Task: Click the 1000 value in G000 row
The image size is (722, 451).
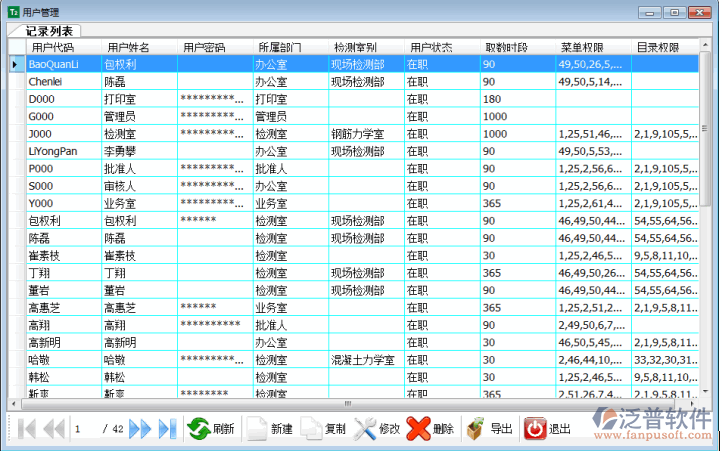Action: point(518,117)
